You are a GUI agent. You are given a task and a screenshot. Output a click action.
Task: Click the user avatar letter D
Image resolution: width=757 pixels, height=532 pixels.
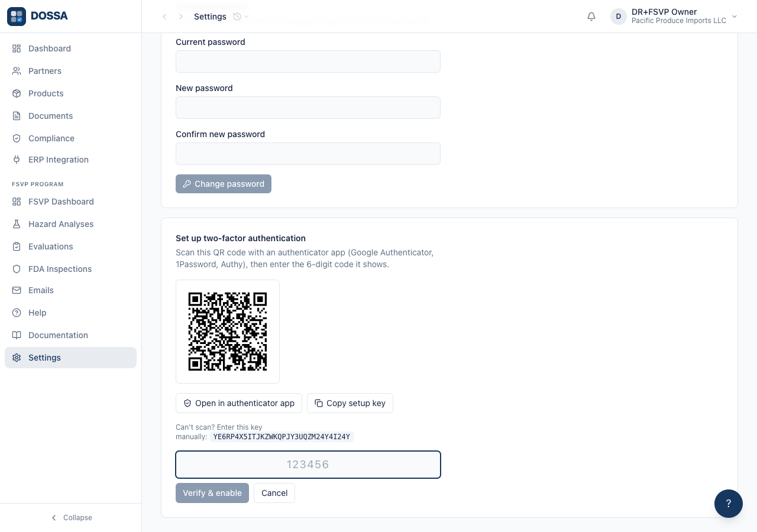pos(619,17)
